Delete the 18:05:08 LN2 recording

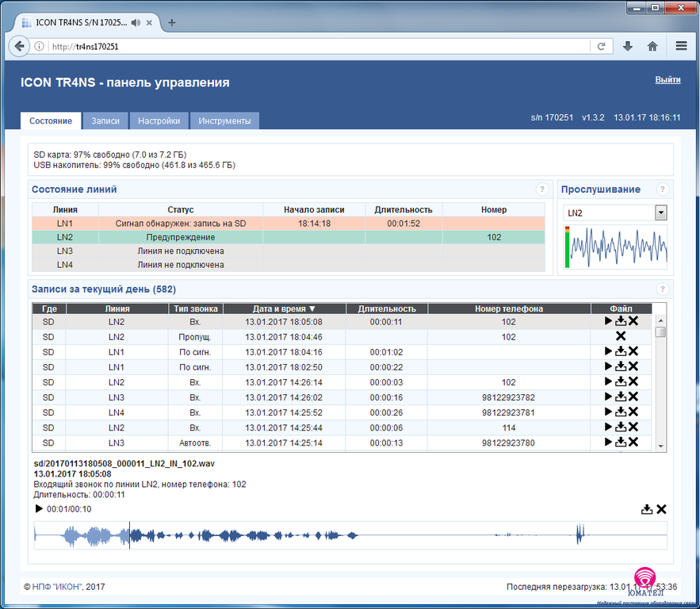(x=633, y=320)
